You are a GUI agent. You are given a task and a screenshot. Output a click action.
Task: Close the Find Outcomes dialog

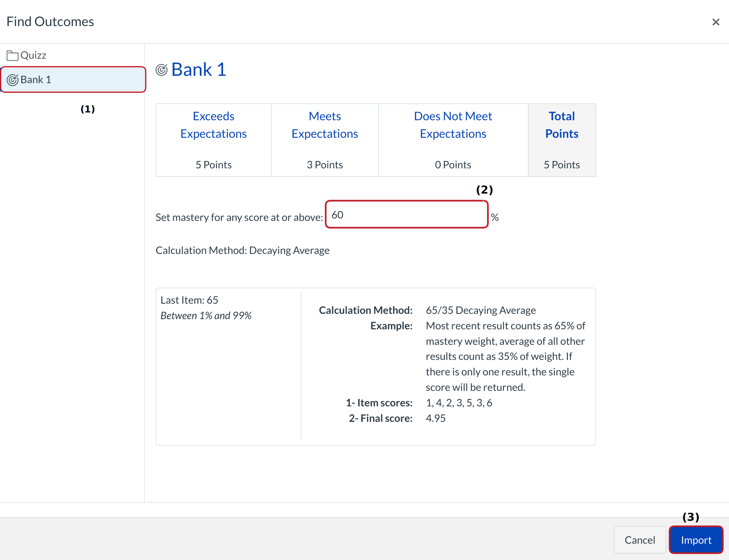tap(716, 22)
